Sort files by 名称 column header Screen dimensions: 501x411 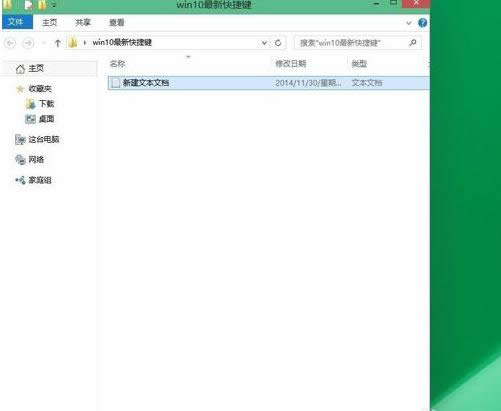118,64
